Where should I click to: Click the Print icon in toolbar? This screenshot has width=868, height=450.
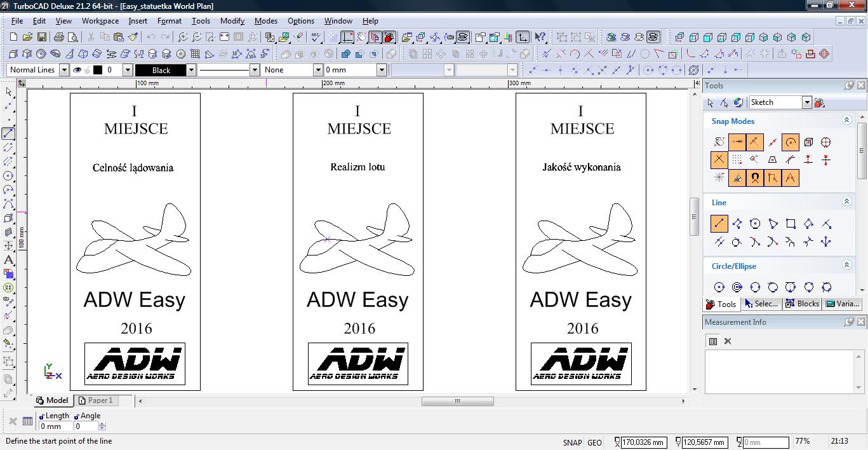(58, 37)
